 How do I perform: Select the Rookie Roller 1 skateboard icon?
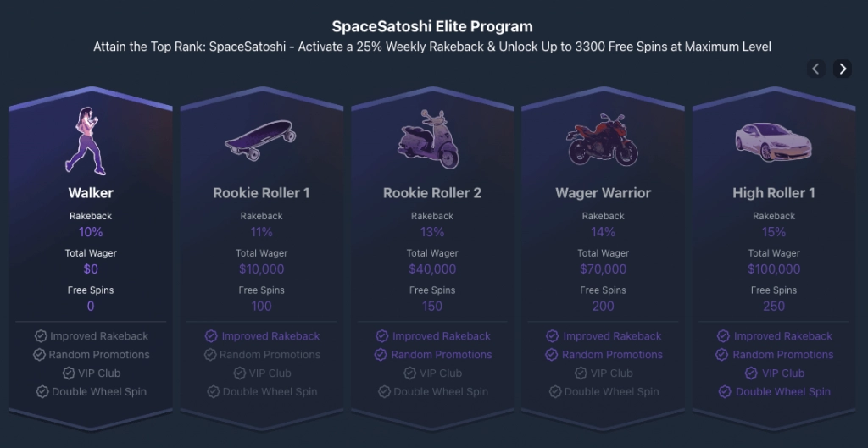click(x=260, y=141)
